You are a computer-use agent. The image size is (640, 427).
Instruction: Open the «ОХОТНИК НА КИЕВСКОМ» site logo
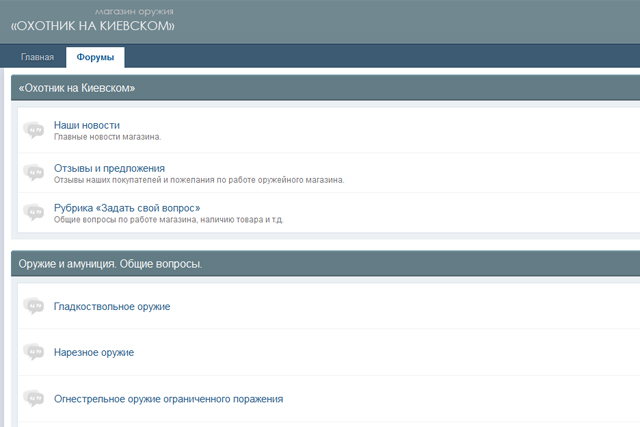pos(93,26)
